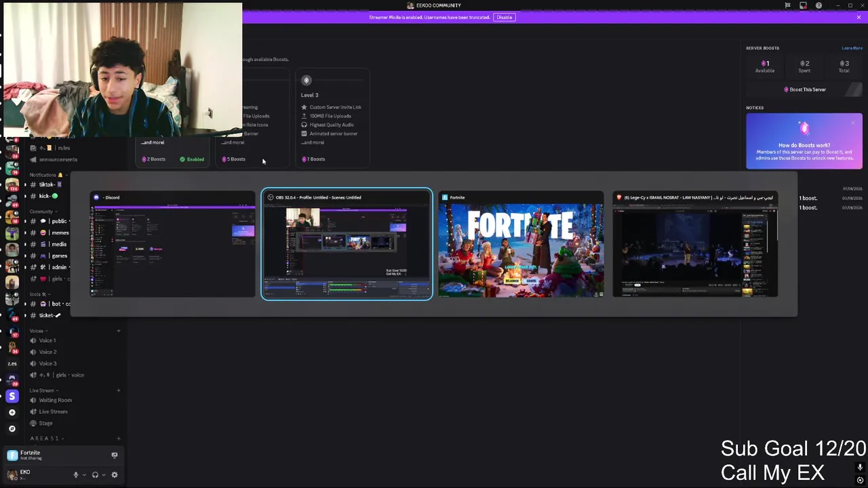Add a channel to the AREA51 category
This screenshot has width=868, height=488.
pyautogui.click(x=119, y=439)
